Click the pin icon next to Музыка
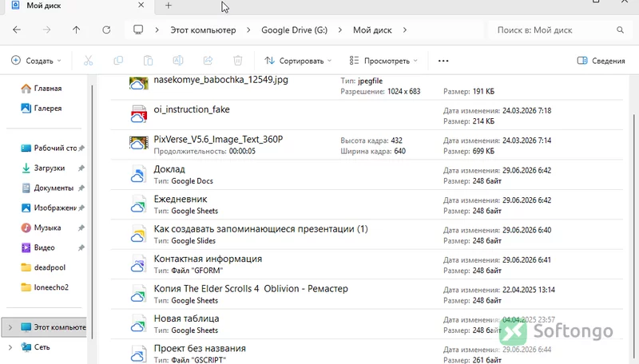The height and width of the screenshot is (364, 639). (81, 228)
